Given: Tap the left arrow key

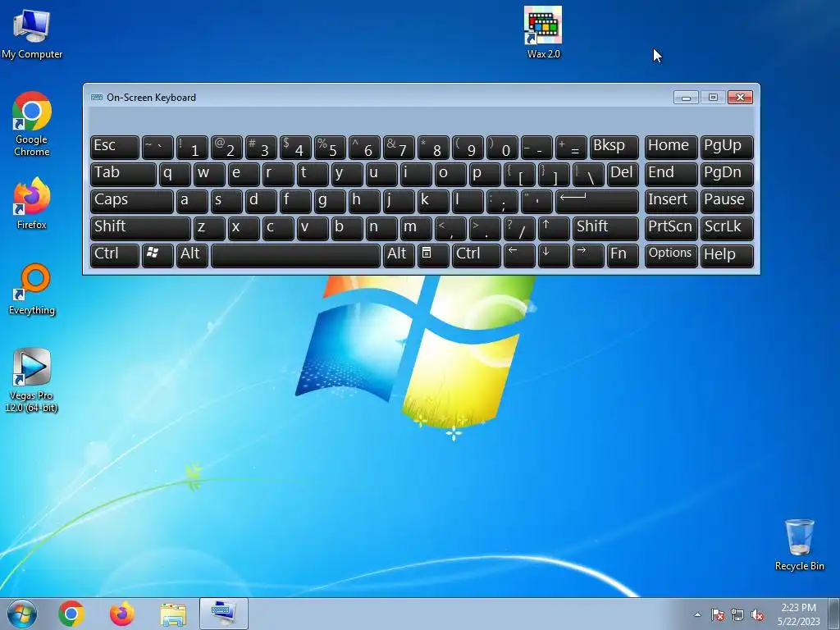Looking at the screenshot, I should click(519, 256).
